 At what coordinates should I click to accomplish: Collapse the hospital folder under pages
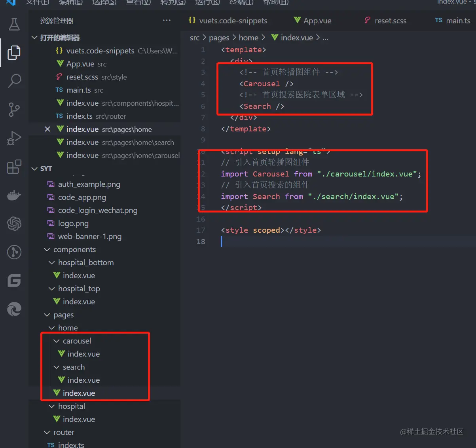click(51, 406)
